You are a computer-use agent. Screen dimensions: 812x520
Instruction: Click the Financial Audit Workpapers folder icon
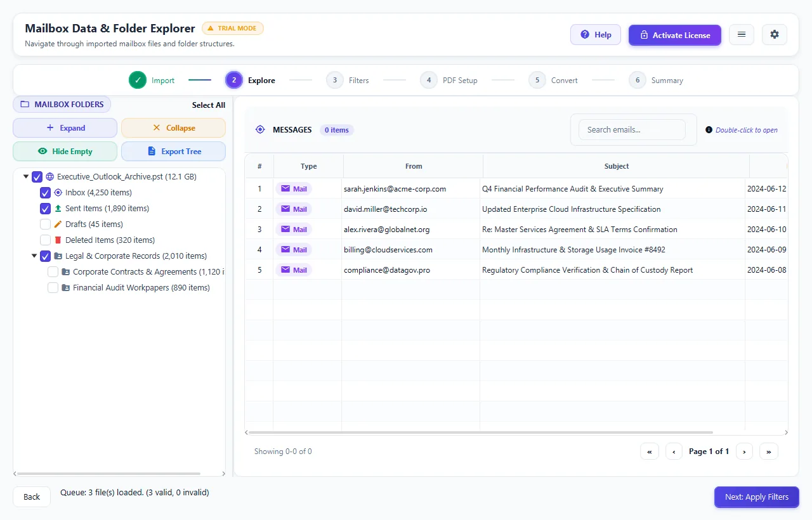point(66,288)
